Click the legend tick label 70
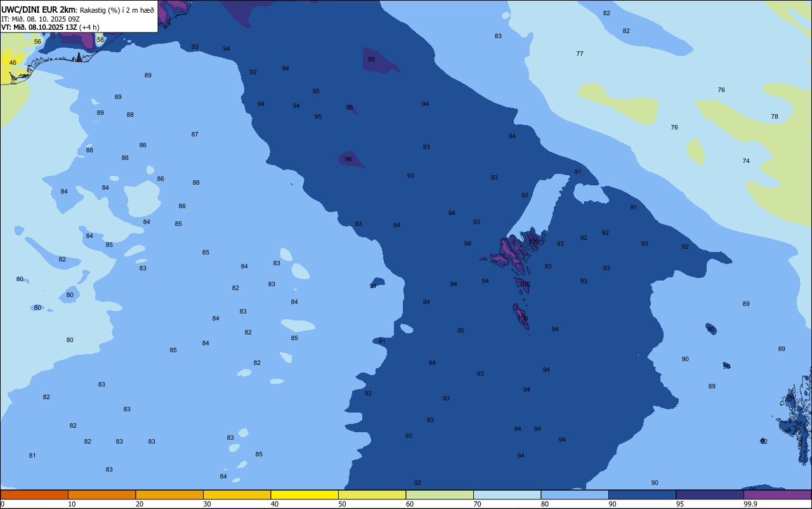Screen dimensions: 812x509 tap(477, 504)
